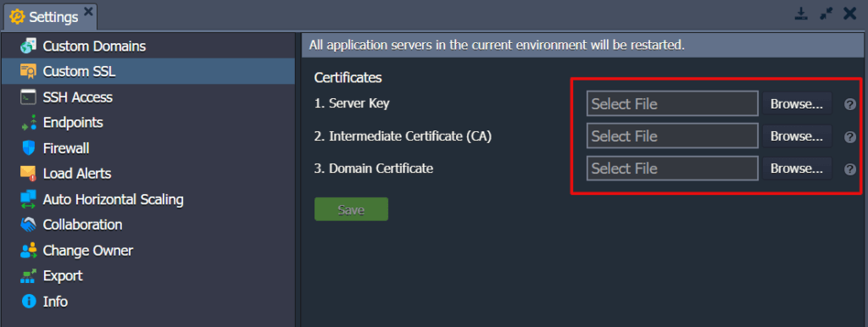The height and width of the screenshot is (327, 868).
Task: Show help for the Domain Certificate field
Action: pos(850,169)
